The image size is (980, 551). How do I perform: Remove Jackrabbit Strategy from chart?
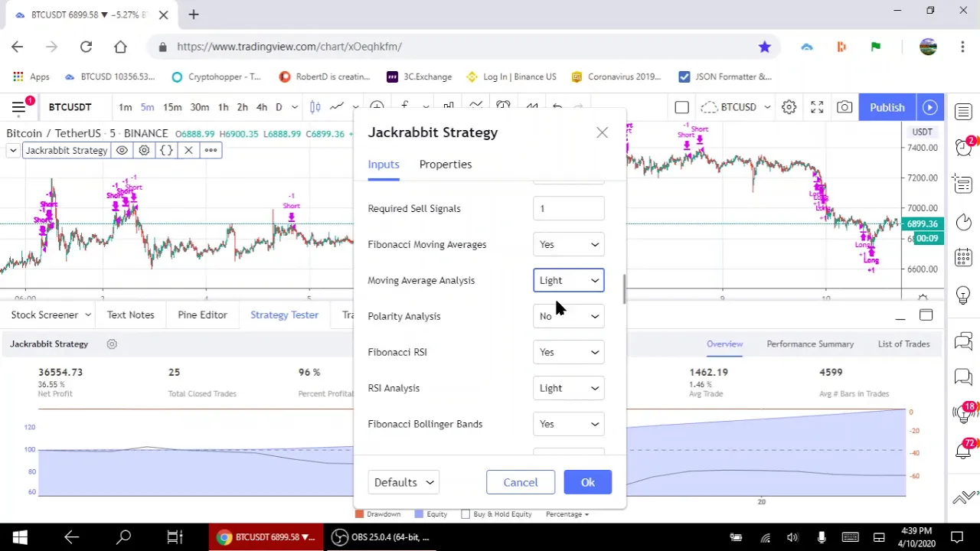pyautogui.click(x=188, y=150)
